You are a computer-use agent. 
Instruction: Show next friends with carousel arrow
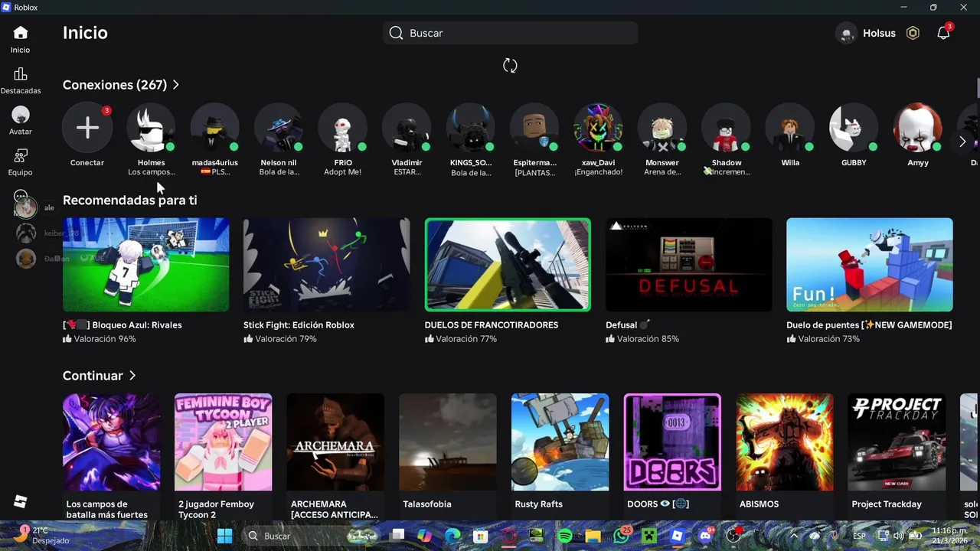(962, 142)
